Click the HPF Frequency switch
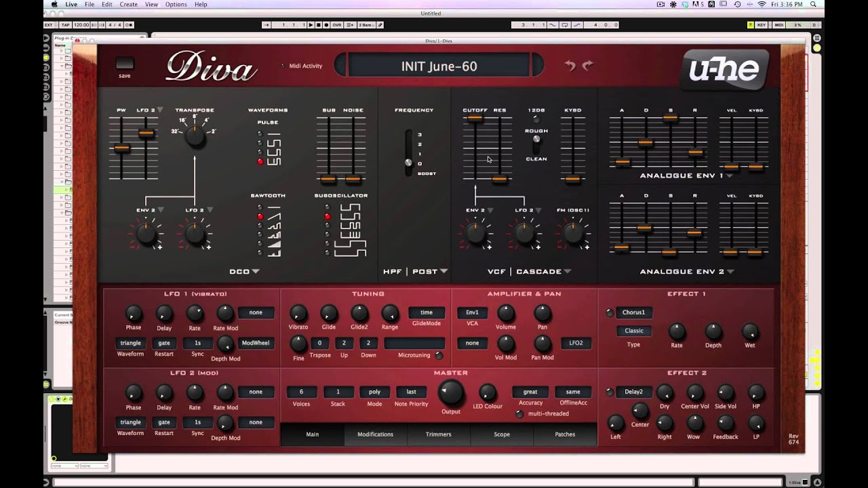Viewport: 868px width, 488px height. tap(408, 152)
